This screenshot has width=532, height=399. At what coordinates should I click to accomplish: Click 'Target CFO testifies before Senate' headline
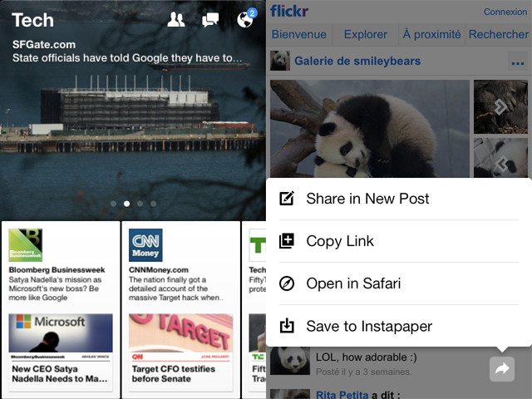pos(174,374)
